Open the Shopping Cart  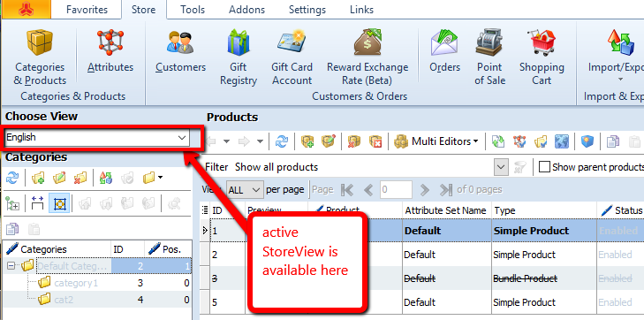click(542, 57)
